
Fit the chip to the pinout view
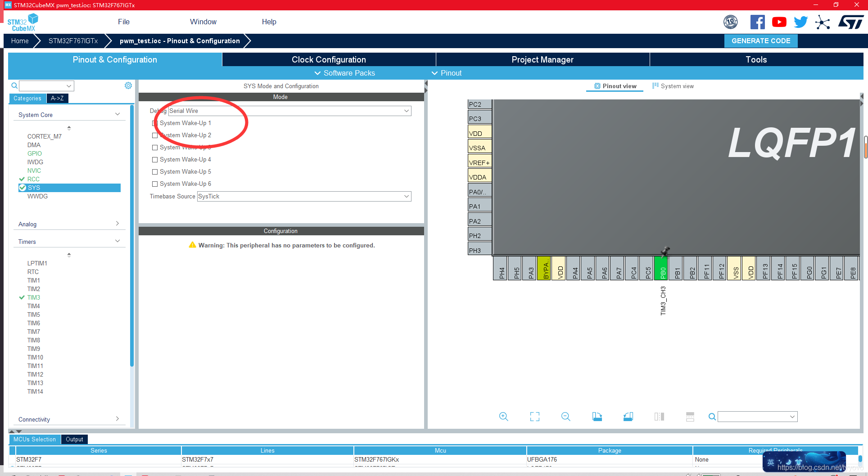(535, 417)
